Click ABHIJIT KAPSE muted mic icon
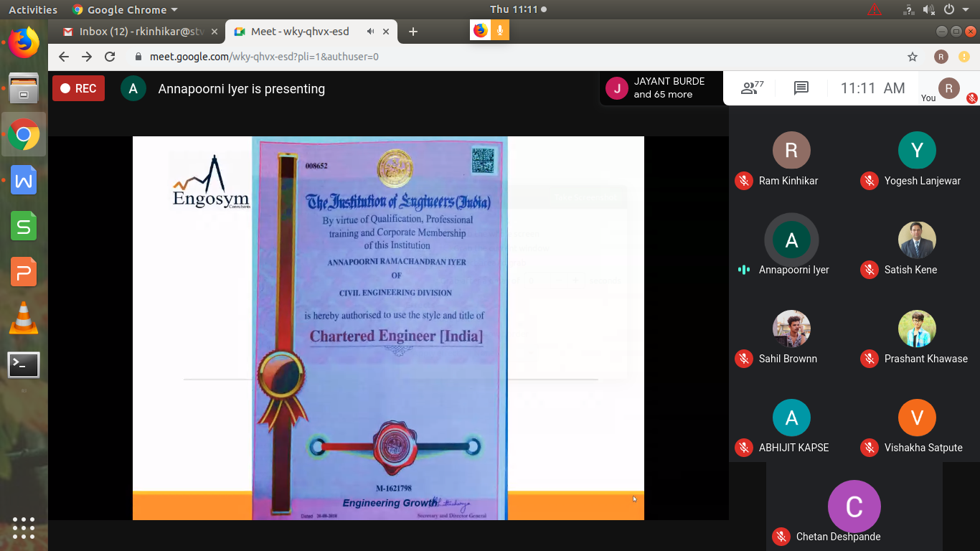The height and width of the screenshot is (551, 980). pyautogui.click(x=744, y=448)
